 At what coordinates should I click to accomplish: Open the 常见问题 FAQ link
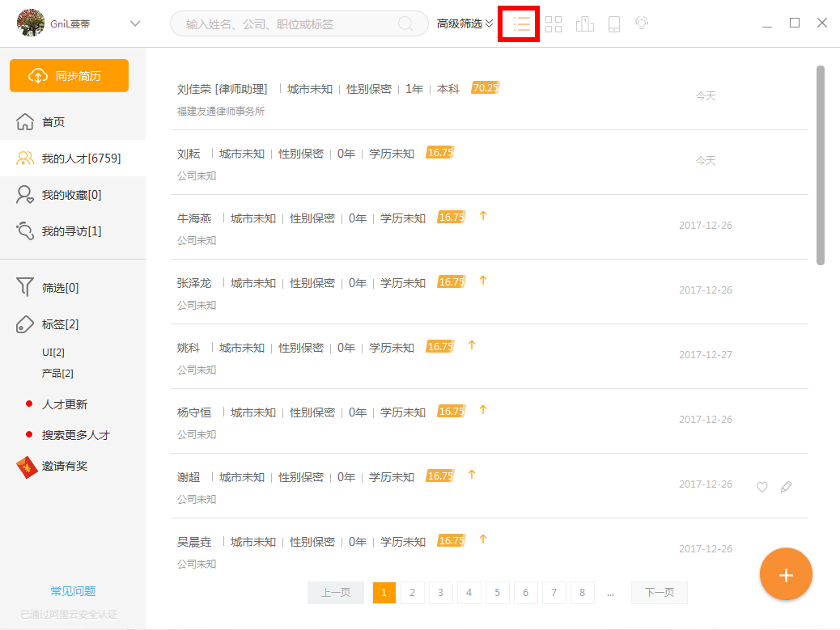click(x=73, y=591)
